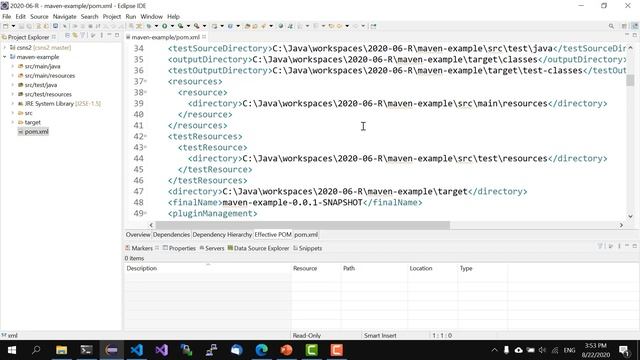Open the Debug configurations dropdown arrow
Viewport: 640px width, 360px height.
(156, 26)
